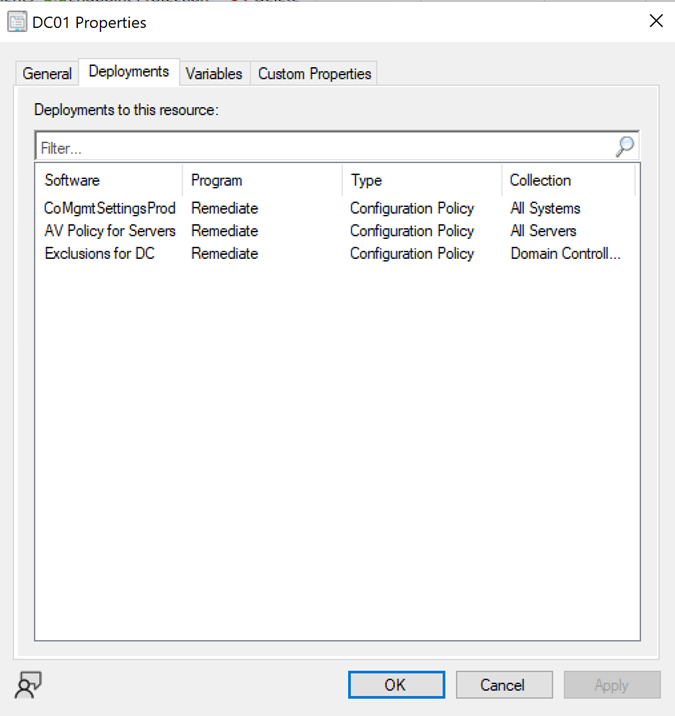Click Configuration Policy in AV Policy row
This screenshot has width=675, height=716.
pyautogui.click(x=412, y=231)
